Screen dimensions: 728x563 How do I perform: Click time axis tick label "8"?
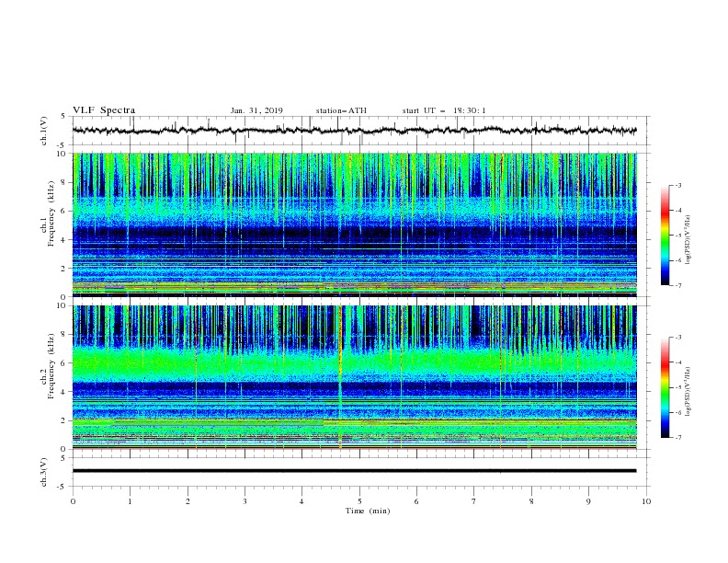pyautogui.click(x=531, y=501)
